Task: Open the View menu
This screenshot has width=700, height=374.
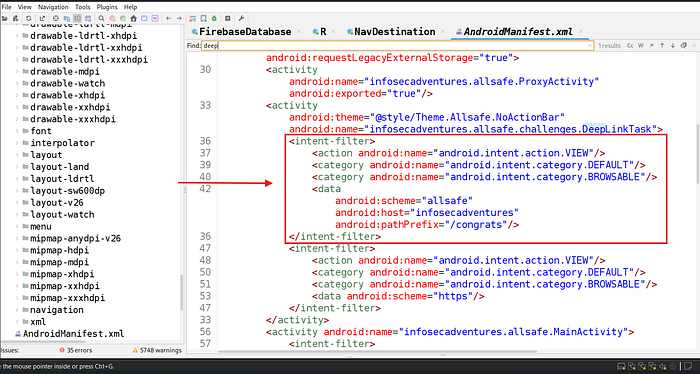Action: (x=25, y=7)
